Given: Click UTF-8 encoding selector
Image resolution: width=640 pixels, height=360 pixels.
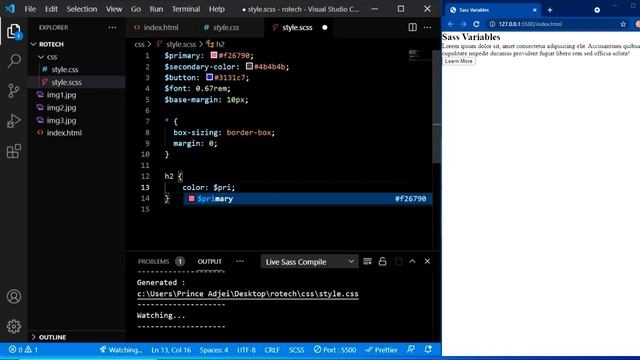Looking at the screenshot, I should tap(246, 350).
